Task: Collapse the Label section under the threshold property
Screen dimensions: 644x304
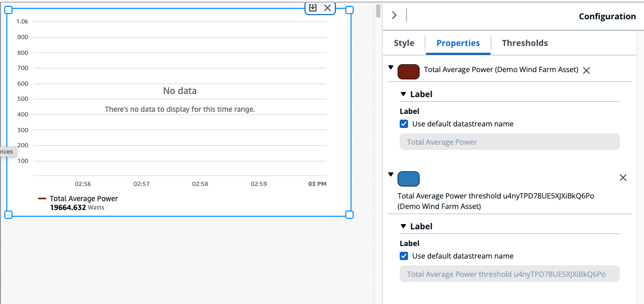Action: (x=403, y=226)
